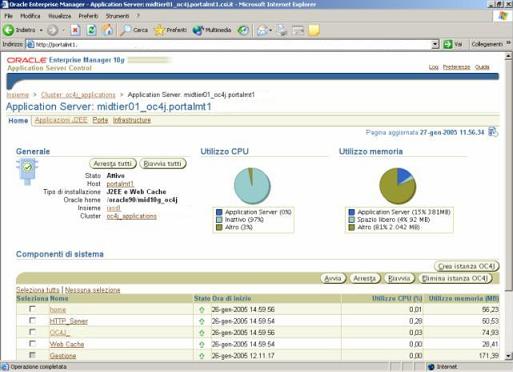This screenshot has width=513, height=372.
Task: Click the up-arrow status icon for Web Cache
Action: (x=202, y=345)
